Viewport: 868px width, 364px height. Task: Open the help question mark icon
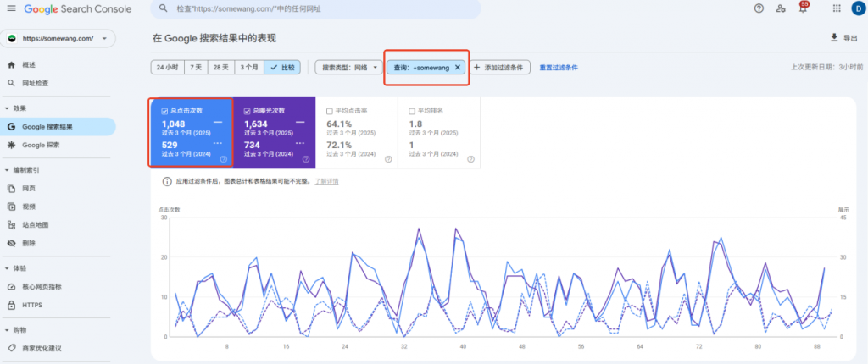tap(759, 8)
